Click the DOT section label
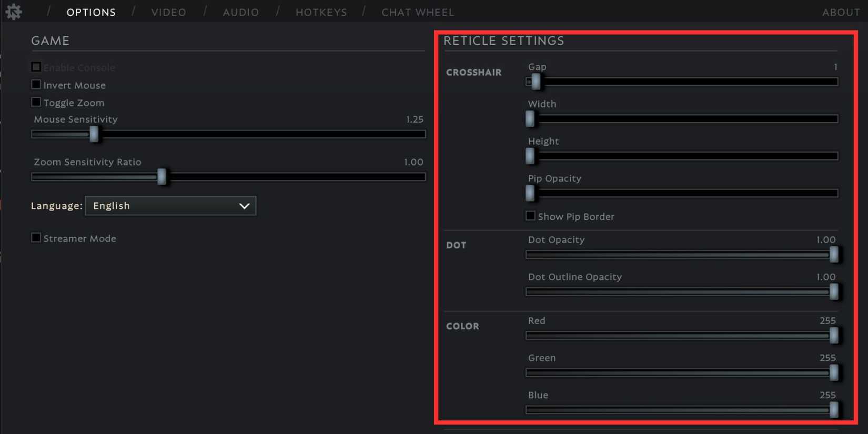This screenshot has width=868, height=434. pyautogui.click(x=456, y=245)
